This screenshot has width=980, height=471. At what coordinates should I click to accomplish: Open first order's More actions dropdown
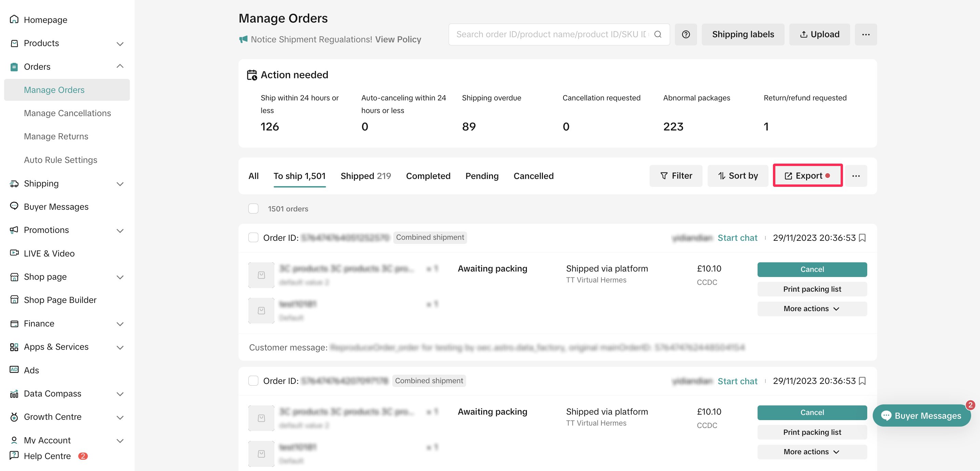coord(812,309)
